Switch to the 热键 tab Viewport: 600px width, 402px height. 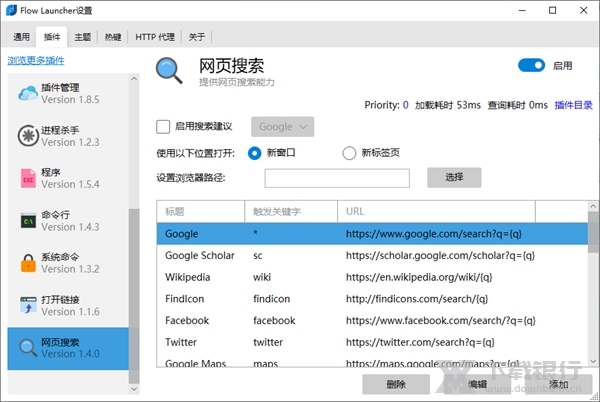pos(113,37)
